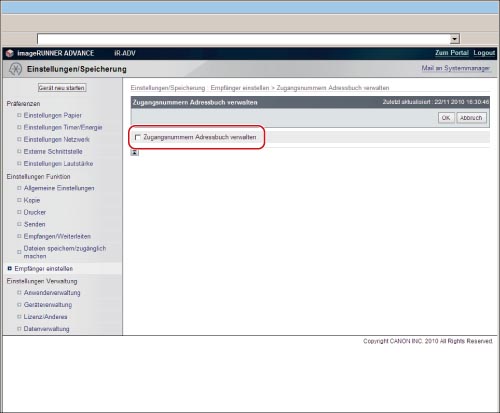Screen dimensions: 500x413
Task: Select Senden in the sidebar
Action: coord(34,224)
